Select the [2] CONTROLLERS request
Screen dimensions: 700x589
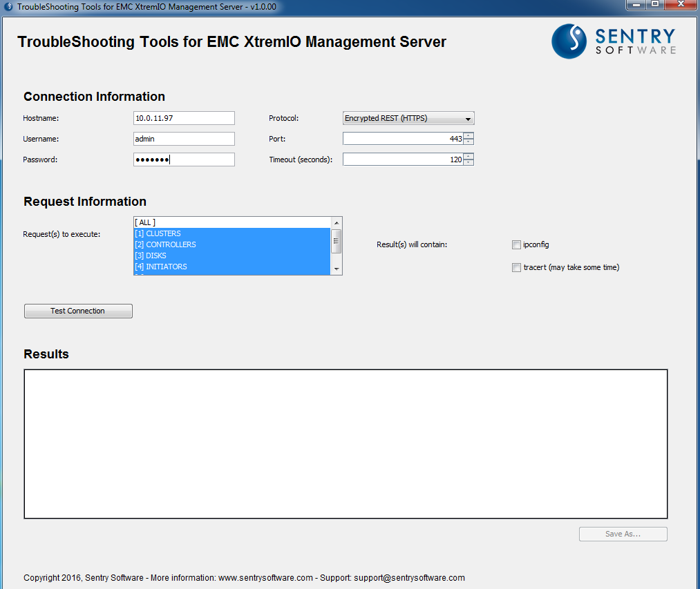[231, 244]
